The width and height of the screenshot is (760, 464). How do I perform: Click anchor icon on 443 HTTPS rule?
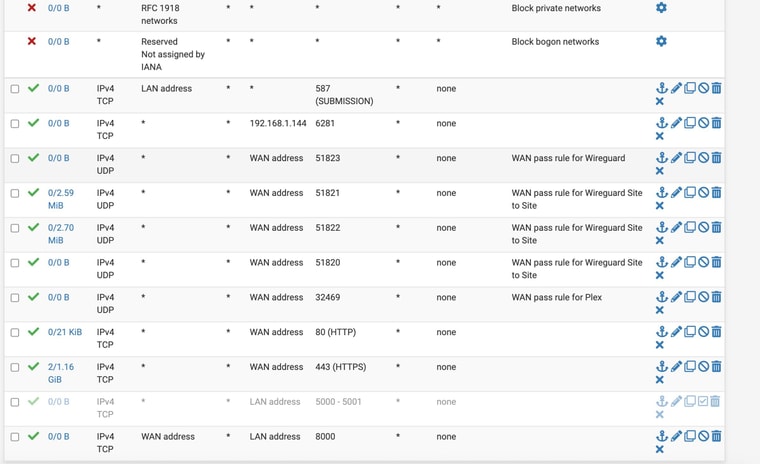662,367
